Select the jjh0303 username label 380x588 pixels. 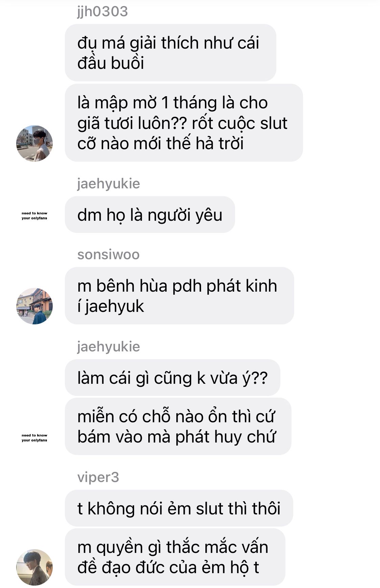pos(102,11)
